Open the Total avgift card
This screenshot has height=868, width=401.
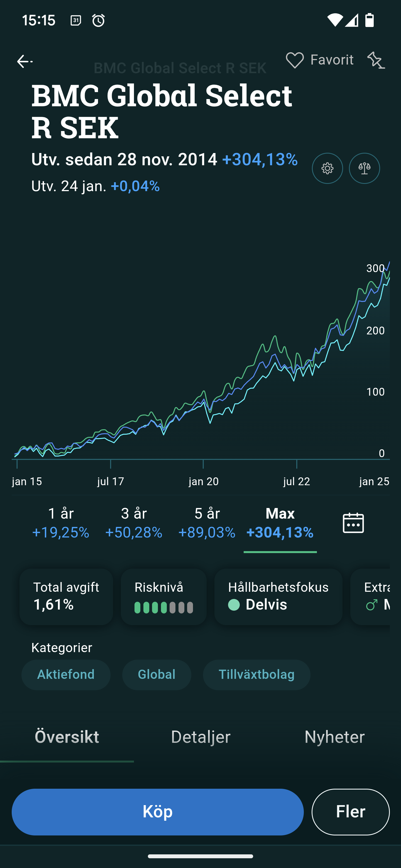(x=66, y=596)
